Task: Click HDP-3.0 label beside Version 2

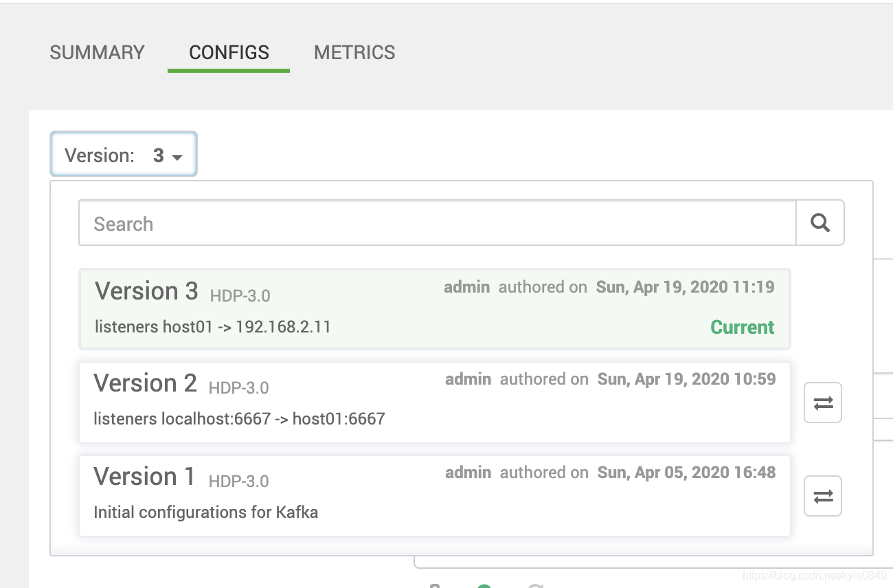Action: 238,388
